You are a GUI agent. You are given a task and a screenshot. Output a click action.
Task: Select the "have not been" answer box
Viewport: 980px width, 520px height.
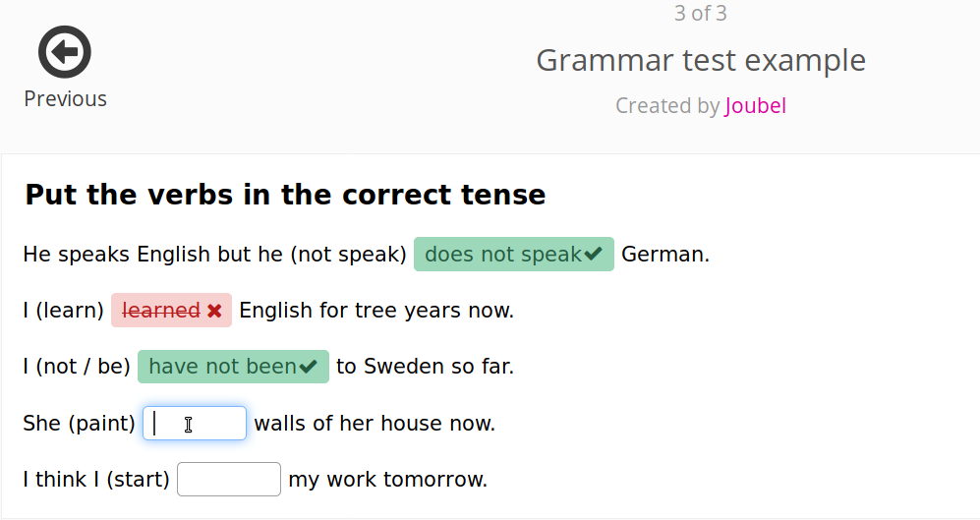pyautogui.click(x=222, y=367)
